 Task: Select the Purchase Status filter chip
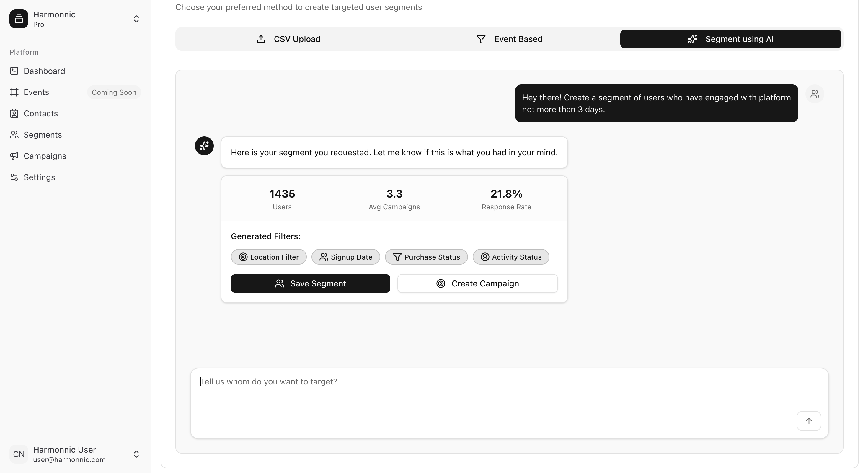(426, 257)
